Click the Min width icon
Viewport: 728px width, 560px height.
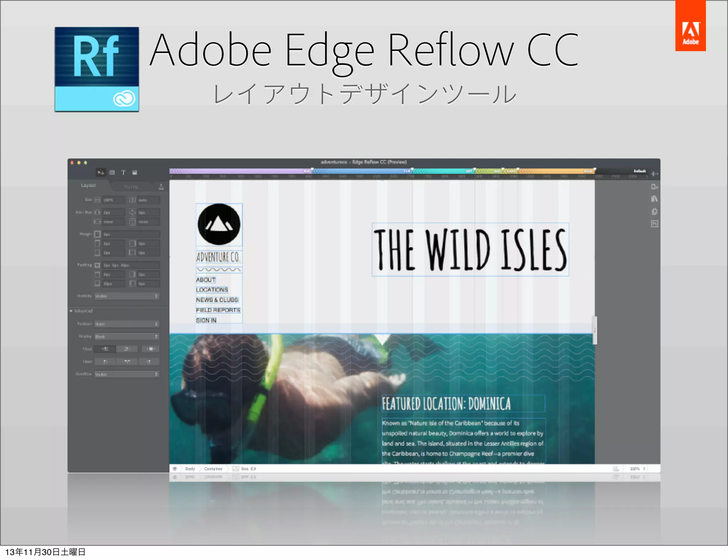click(97, 212)
